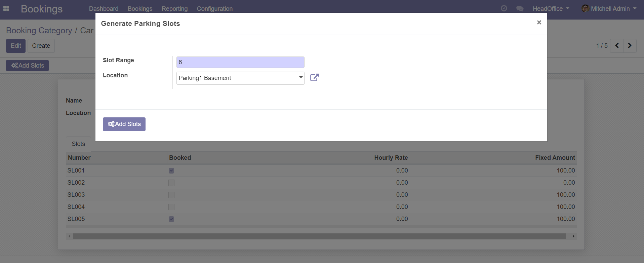Expand the Location dropdown Parking1 Basement
The width and height of the screenshot is (644, 263).
pos(240,78)
